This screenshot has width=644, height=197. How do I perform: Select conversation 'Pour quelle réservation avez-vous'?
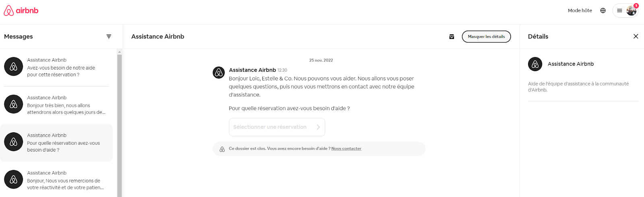pos(56,143)
